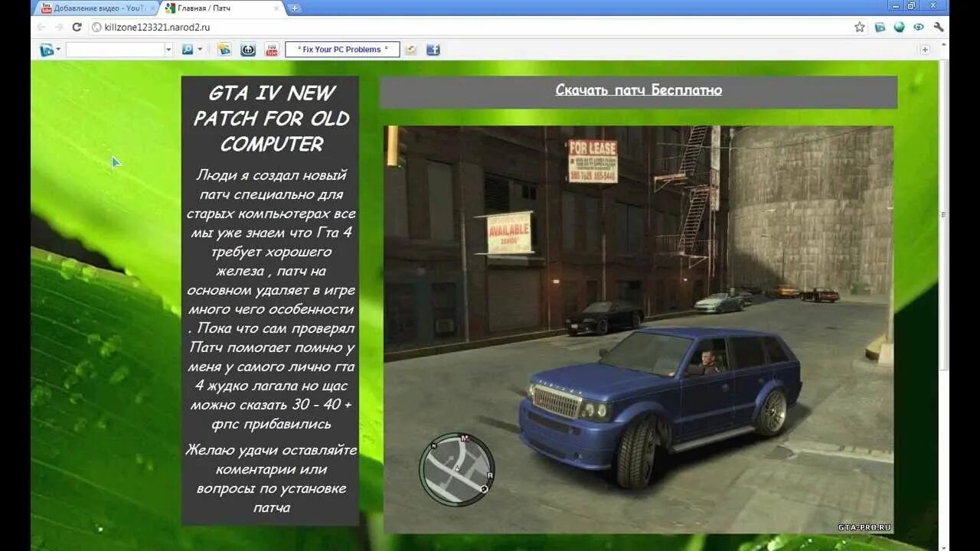This screenshot has height=551, width=980.
Task: Click the toolbar icon before Facebook
Action: pos(411,50)
